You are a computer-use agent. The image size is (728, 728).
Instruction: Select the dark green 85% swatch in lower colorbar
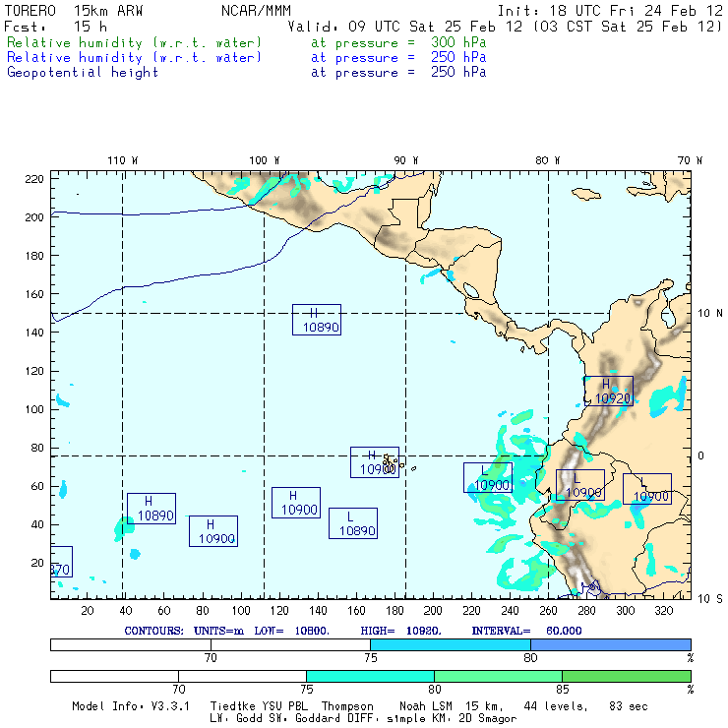(626, 677)
